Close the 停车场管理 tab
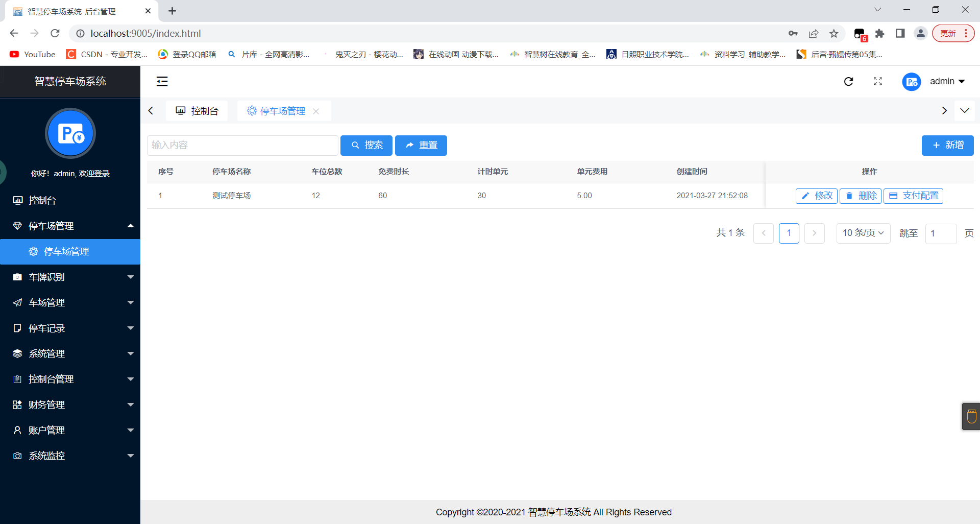980x524 pixels. pos(316,111)
